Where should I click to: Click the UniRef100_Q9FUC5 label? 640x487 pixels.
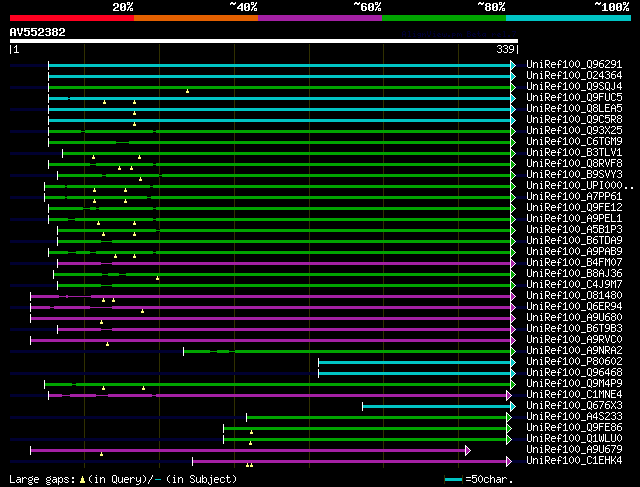574,98
